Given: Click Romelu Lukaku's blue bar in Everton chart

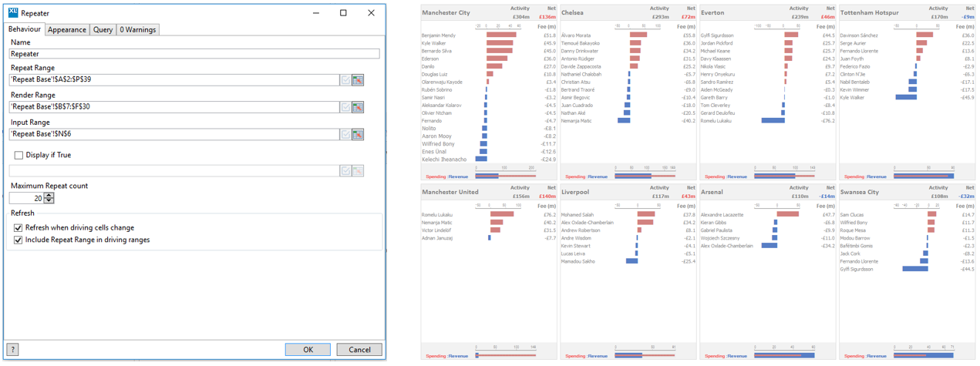Looking at the screenshot, I should pos(773,121).
